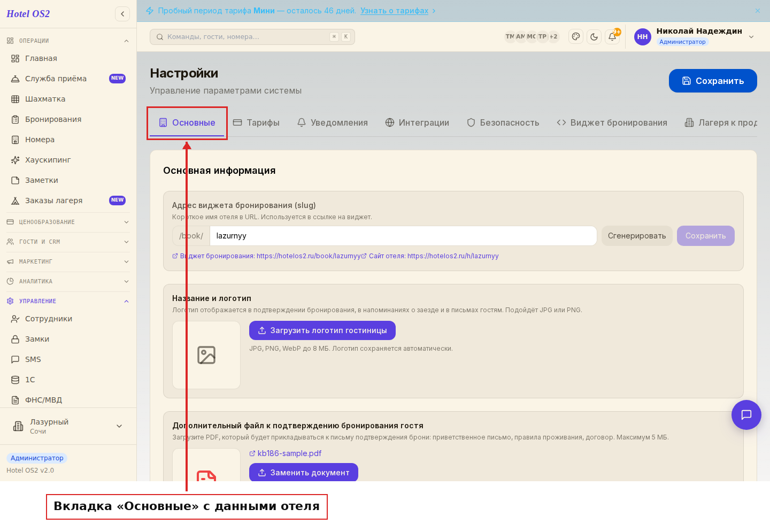Viewport: 770px width, 532px height.
Task: Open the kb186-sample.pdf link
Action: click(x=286, y=453)
